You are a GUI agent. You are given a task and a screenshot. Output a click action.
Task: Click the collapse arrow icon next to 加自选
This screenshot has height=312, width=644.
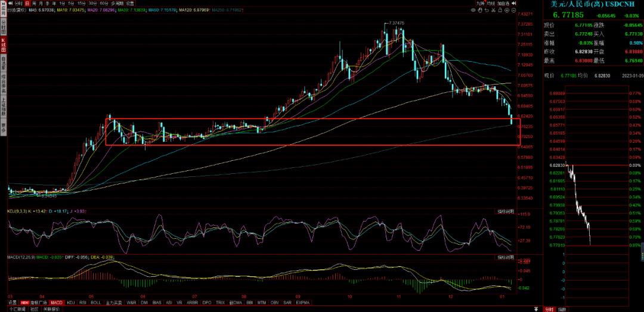pos(514,4)
